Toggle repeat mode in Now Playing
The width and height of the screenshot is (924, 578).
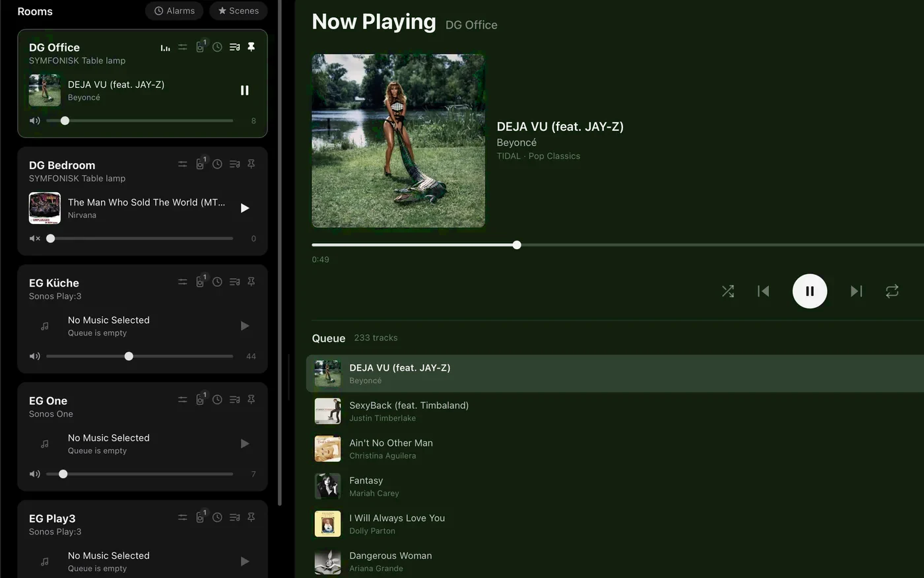[x=892, y=291]
